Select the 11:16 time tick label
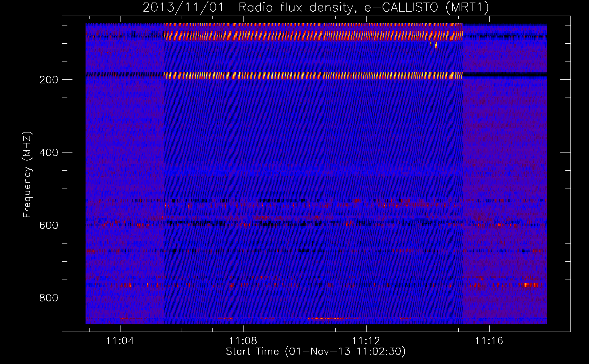This screenshot has height=364, width=589. point(489,341)
